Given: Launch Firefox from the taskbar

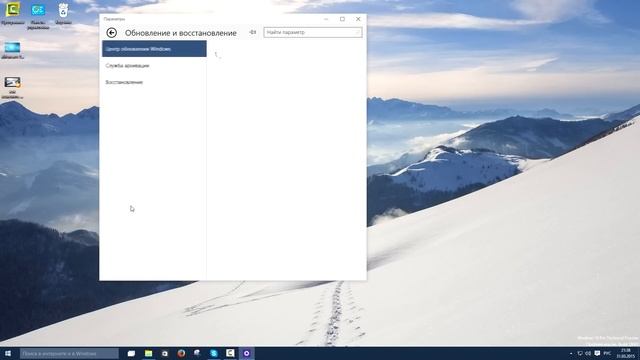Looking at the screenshot, I should pos(181,353).
